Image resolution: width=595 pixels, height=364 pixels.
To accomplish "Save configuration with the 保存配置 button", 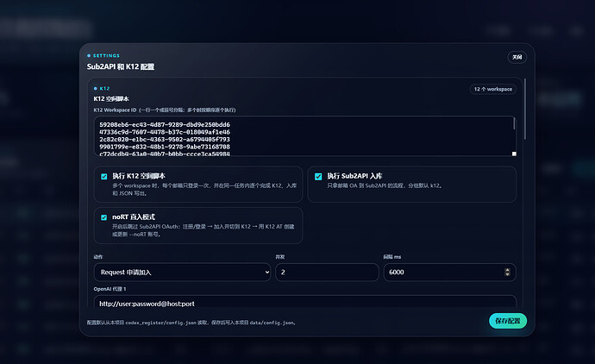I will coord(507,321).
